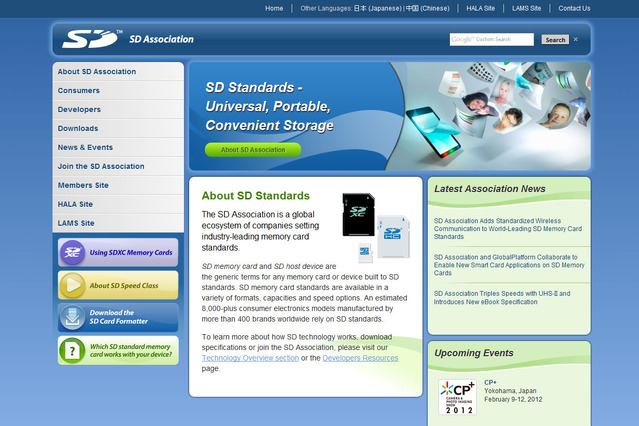Viewport: 639px width, 426px height.
Task: Switch language to Chinese
Action: (428, 8)
